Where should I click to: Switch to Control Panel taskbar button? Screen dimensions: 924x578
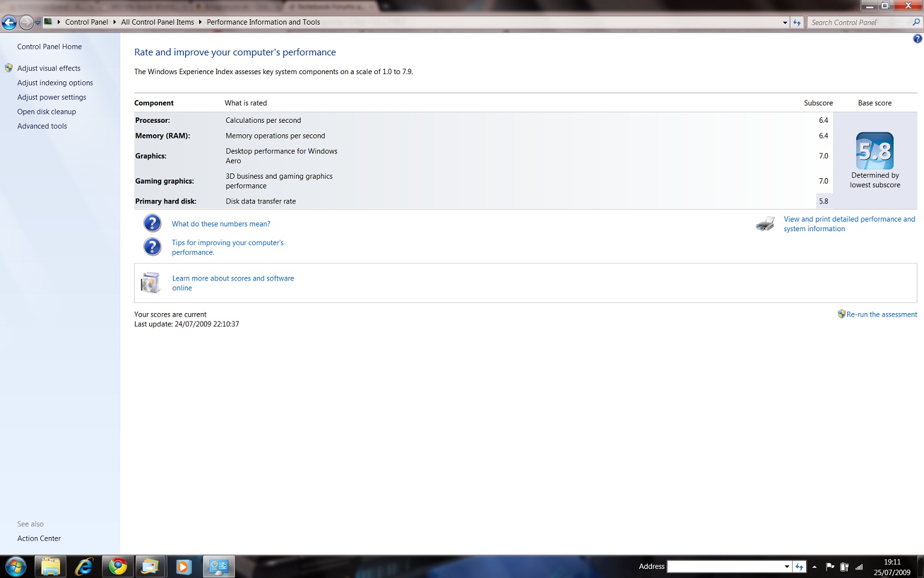[218, 567]
